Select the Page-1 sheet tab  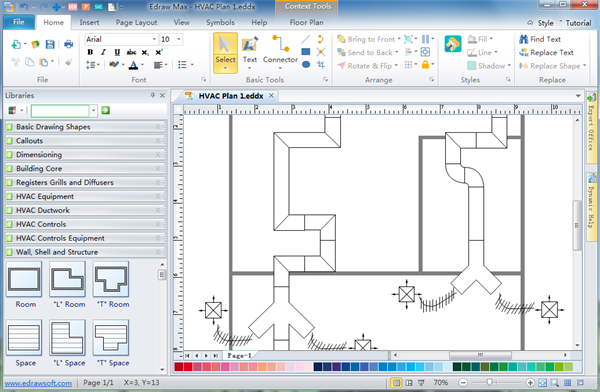pos(239,356)
